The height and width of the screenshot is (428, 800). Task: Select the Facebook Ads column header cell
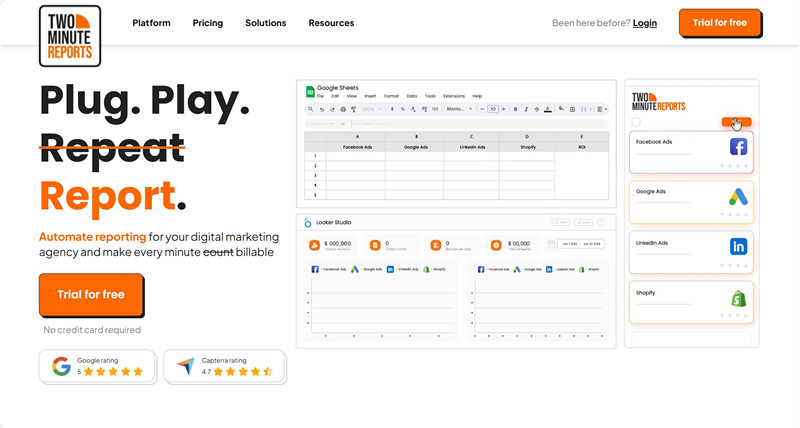click(x=357, y=147)
